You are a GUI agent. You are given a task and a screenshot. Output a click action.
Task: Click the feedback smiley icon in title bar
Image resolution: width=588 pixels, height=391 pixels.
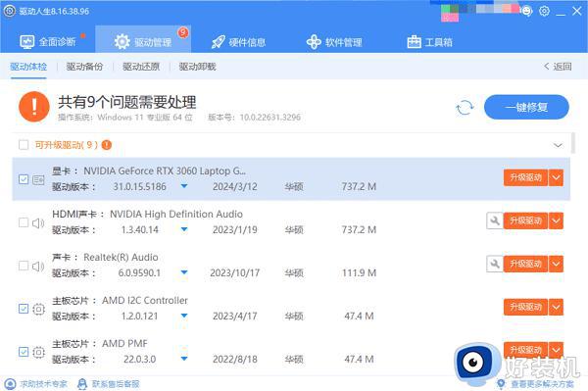pos(527,11)
